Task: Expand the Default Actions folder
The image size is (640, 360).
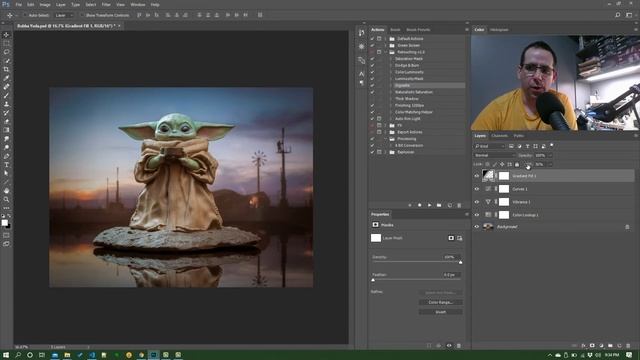Action: click(385, 39)
